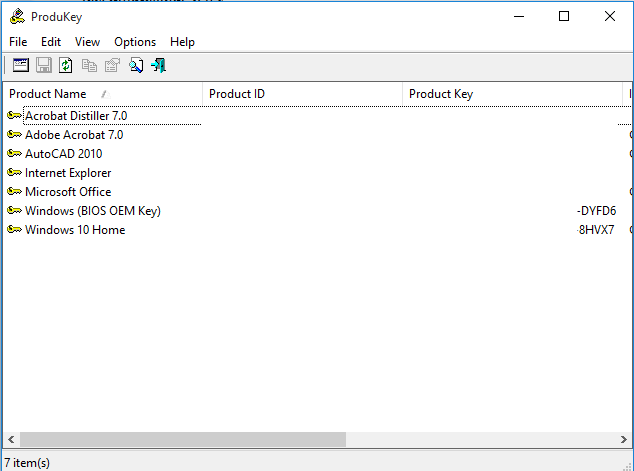Screen dimensions: 634x471
Task: Click the ProduKey title bar app icon
Action: tap(17, 17)
